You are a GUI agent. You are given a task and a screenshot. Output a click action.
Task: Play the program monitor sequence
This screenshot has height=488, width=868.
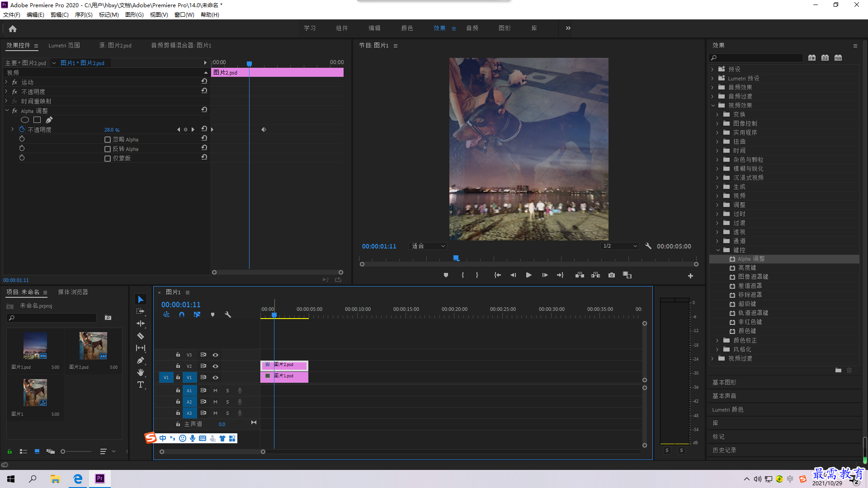pos(528,275)
